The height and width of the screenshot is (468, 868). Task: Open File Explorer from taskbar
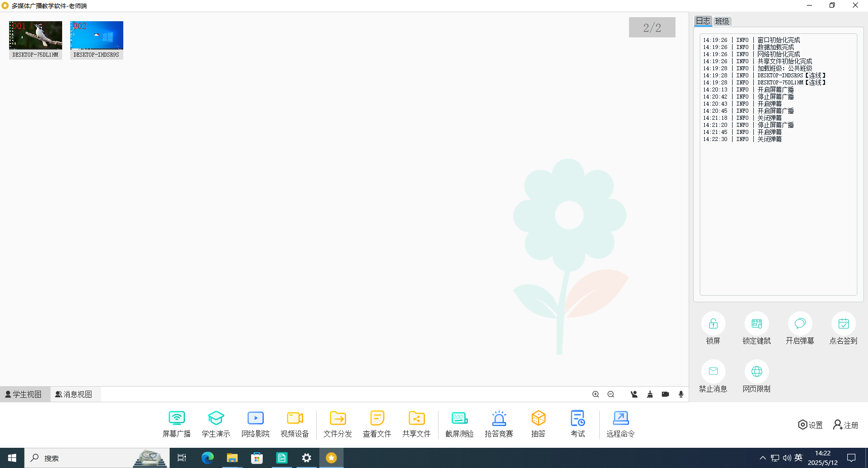(x=232, y=458)
